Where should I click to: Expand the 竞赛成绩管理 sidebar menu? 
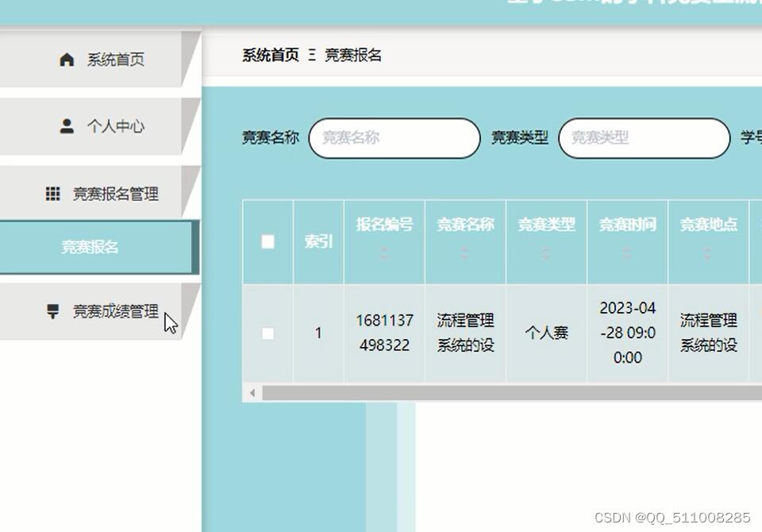(x=100, y=311)
